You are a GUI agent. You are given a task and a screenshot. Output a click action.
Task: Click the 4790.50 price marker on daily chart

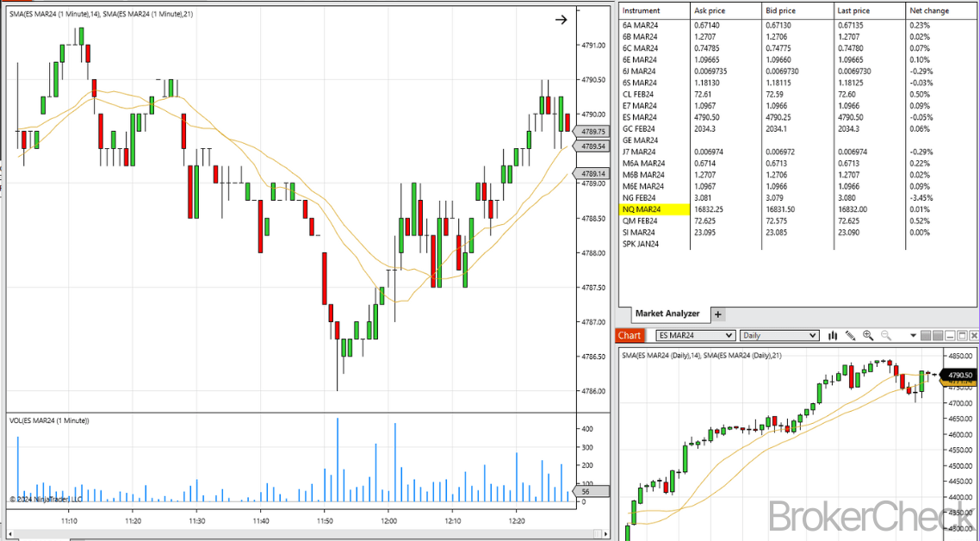(960, 376)
